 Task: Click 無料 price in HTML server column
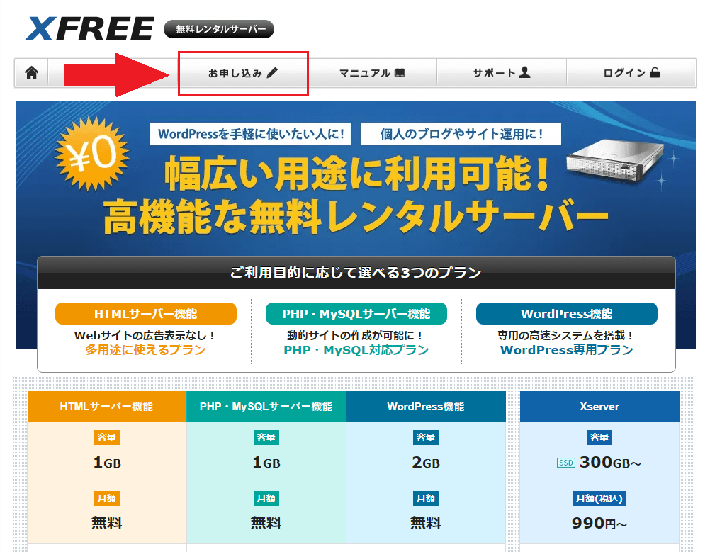(107, 523)
